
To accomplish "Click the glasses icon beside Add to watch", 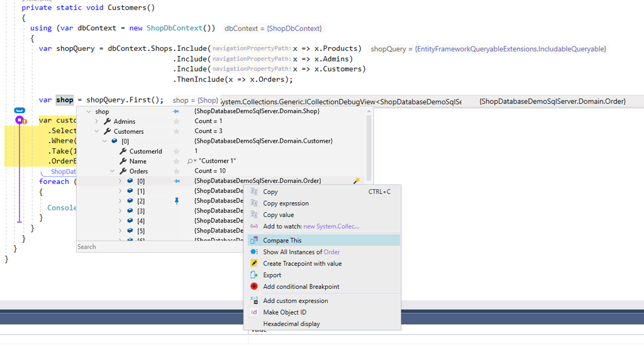I will (x=254, y=226).
